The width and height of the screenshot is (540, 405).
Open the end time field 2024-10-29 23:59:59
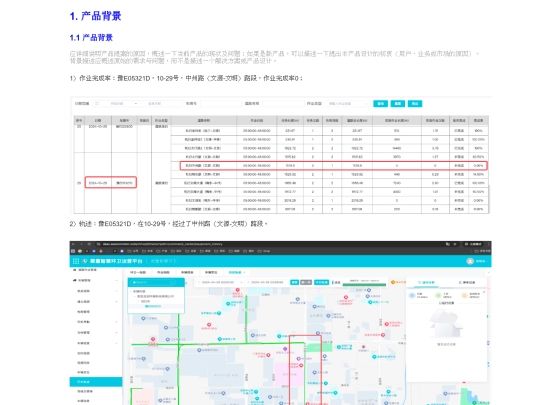pyautogui.click(x=267, y=282)
